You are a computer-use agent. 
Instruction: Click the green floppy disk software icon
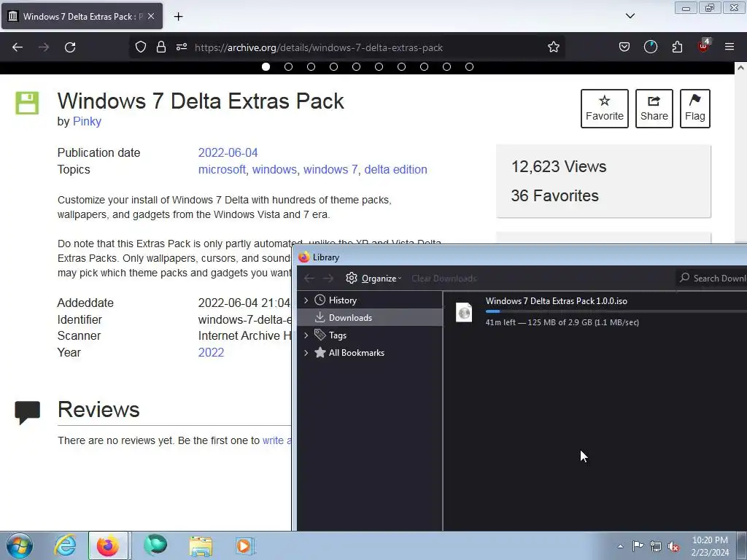point(27,103)
